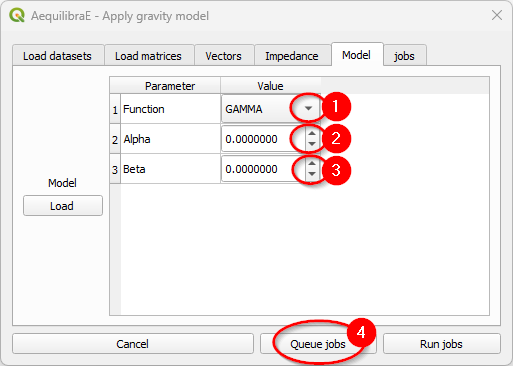
Task: Open the jobs tab
Action: [404, 55]
